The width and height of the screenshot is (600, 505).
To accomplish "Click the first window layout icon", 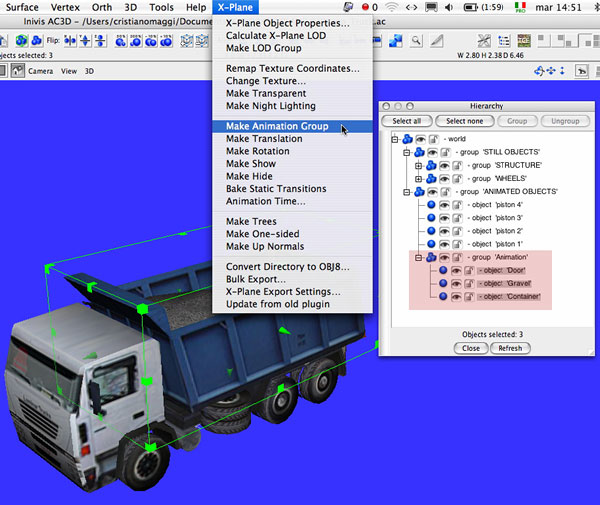I will tap(544, 40).
